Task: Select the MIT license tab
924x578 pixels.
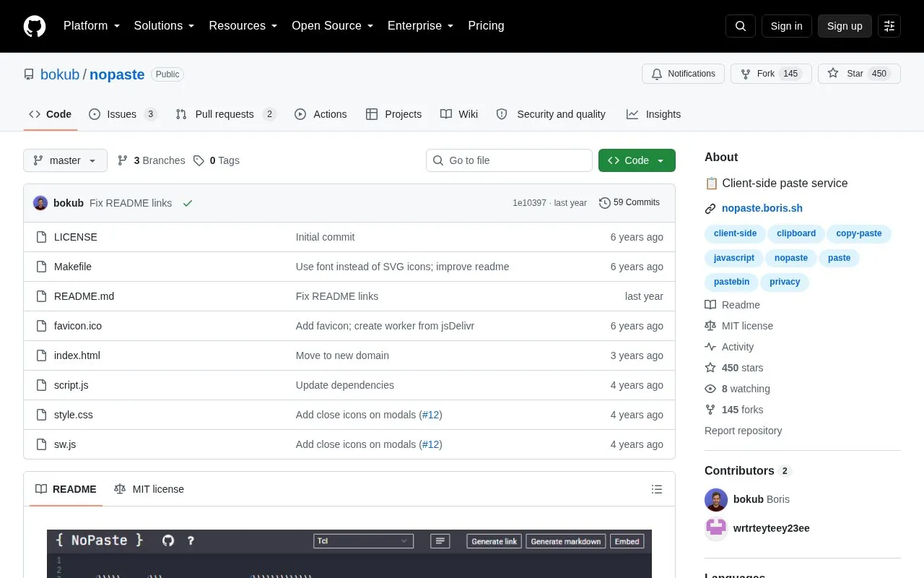Action: click(149, 489)
